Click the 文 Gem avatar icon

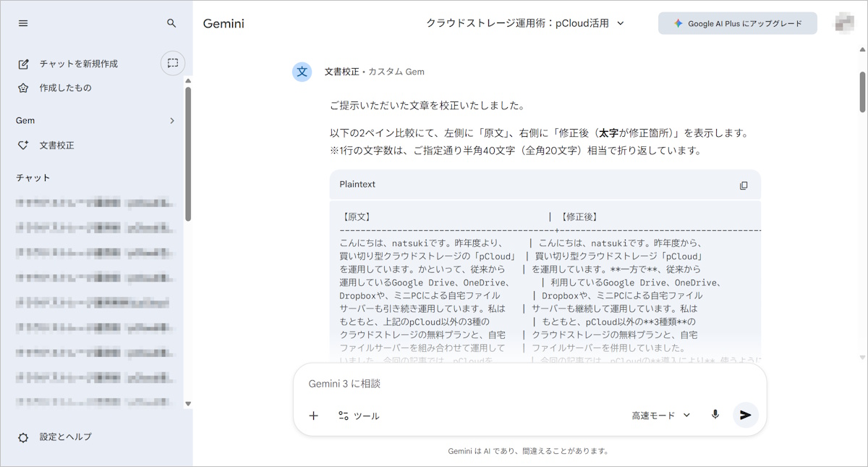pyautogui.click(x=302, y=72)
